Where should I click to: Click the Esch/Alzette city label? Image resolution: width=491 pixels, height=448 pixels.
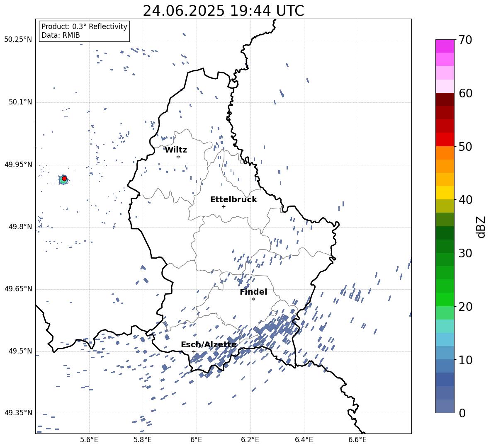pyautogui.click(x=209, y=345)
